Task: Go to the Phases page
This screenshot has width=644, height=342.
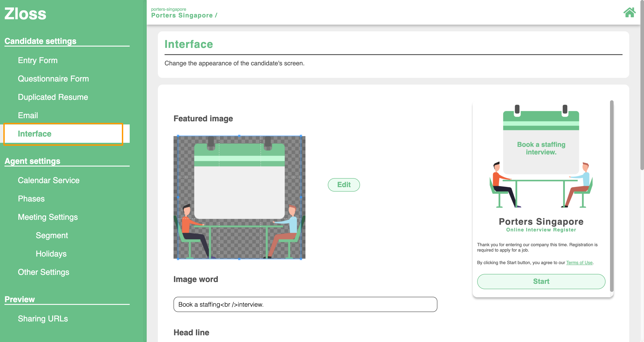Action: point(31,199)
